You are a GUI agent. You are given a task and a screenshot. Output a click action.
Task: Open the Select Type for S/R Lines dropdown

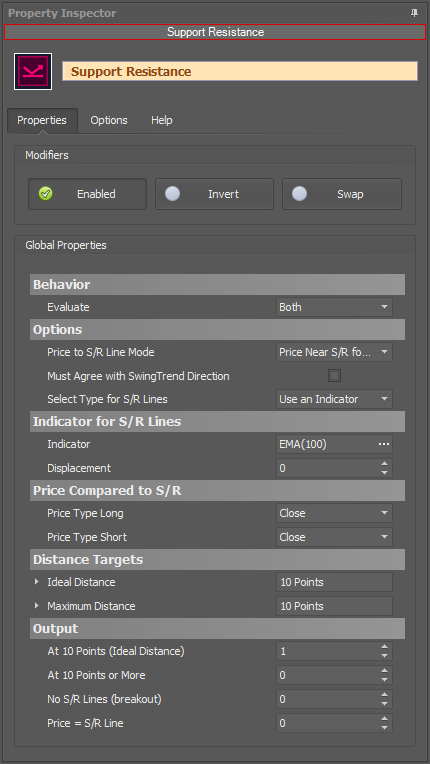tap(334, 400)
